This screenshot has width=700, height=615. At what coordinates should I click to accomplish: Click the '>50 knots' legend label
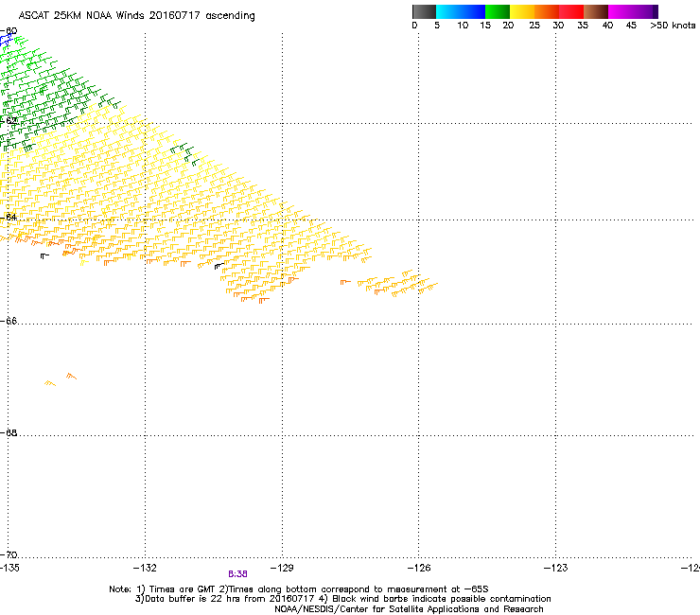click(x=673, y=26)
